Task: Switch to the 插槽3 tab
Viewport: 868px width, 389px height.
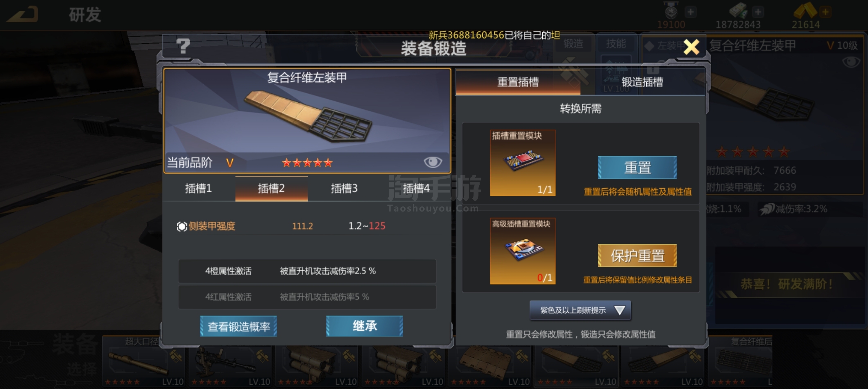Action: click(x=344, y=188)
